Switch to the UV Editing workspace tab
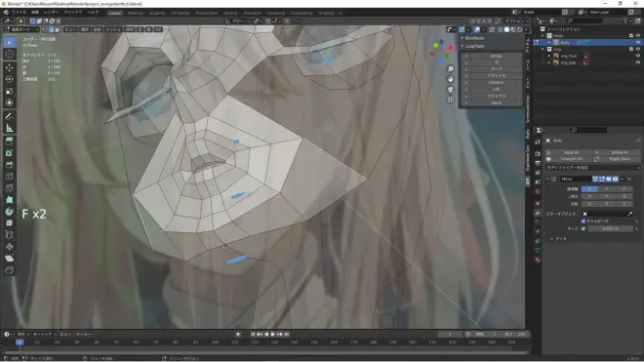Image resolution: width=644 pixels, height=362 pixels. pos(180,13)
